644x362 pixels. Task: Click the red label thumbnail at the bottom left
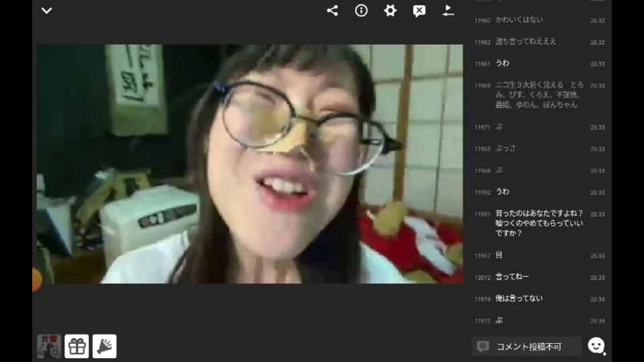[49, 347]
